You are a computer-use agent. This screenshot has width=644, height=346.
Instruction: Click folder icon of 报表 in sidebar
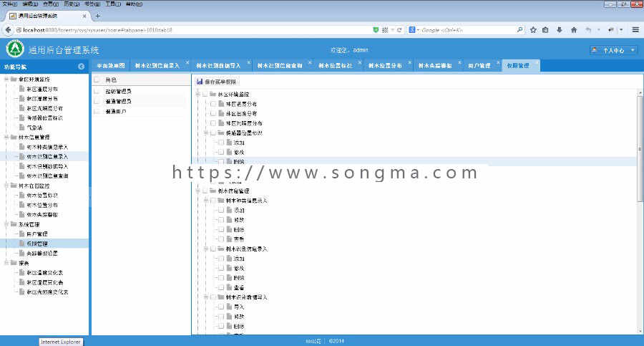pos(14,263)
